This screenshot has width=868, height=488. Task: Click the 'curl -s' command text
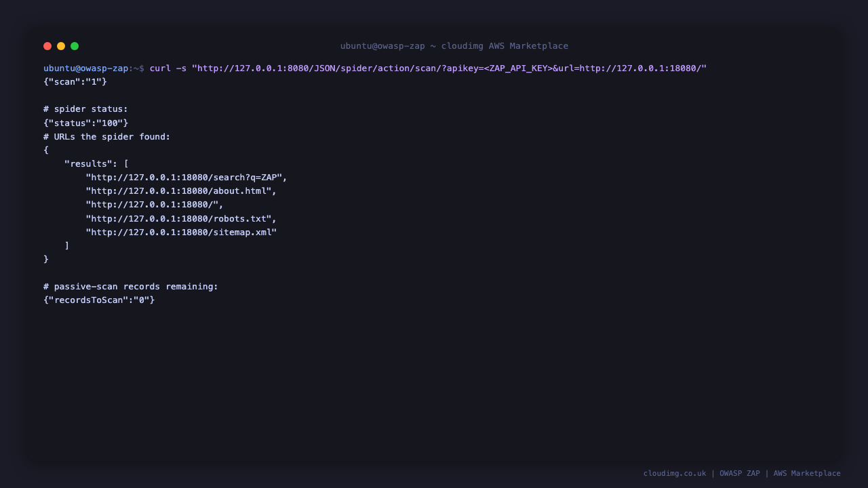click(168, 68)
